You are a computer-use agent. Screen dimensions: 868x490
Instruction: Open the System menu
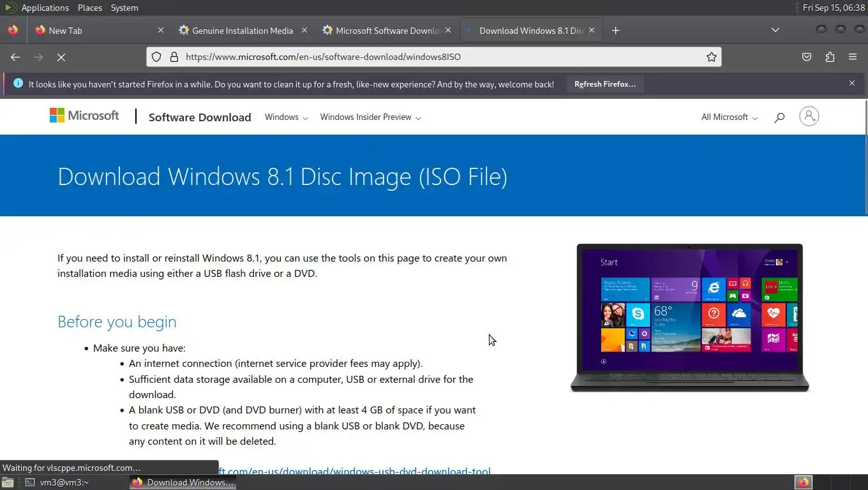[124, 8]
